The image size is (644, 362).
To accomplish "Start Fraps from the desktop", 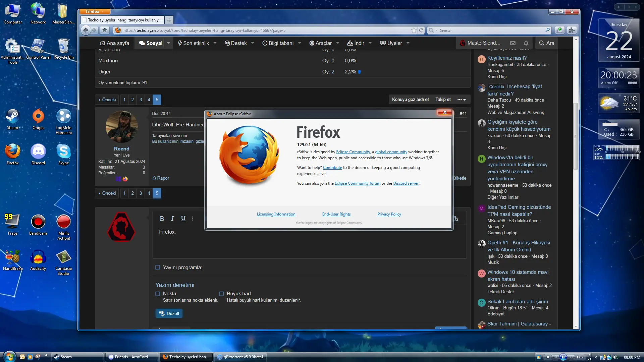I will click(x=13, y=225).
